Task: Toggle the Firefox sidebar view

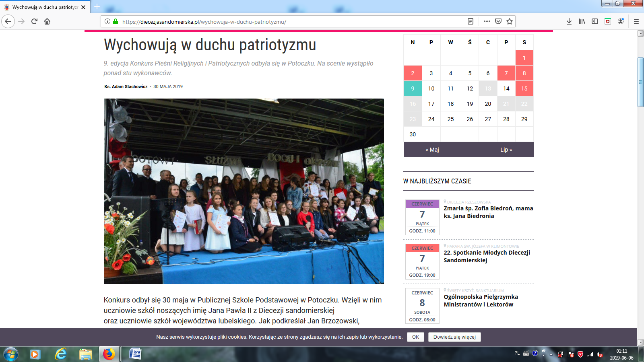Action: click(595, 21)
